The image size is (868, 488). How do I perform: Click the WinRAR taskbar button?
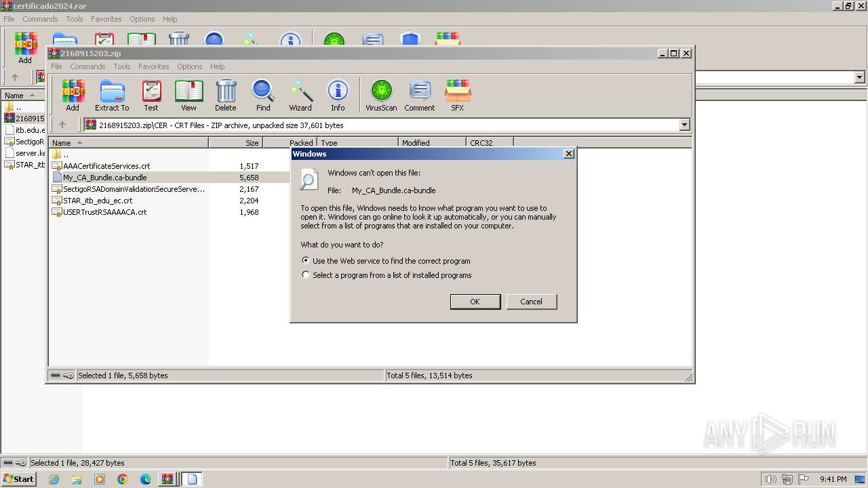point(167,479)
